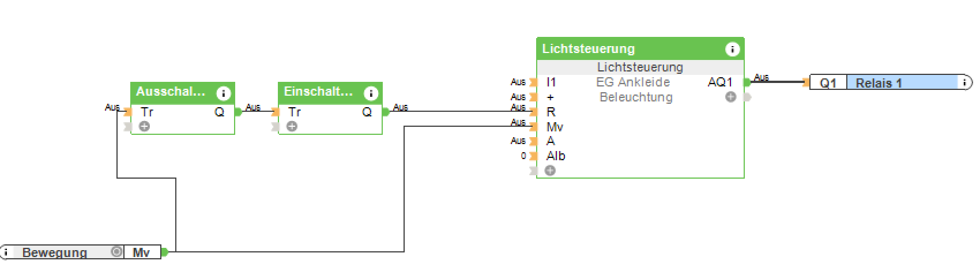Expand inputs plus below Alb in Lichtsteuerung

(x=550, y=171)
